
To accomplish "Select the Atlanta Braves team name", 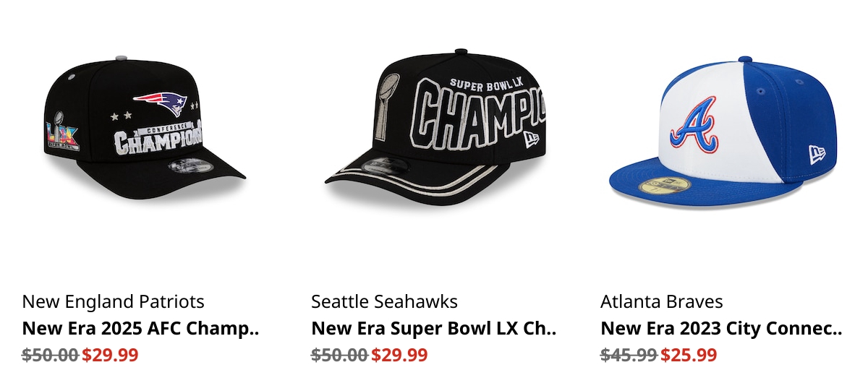I will (662, 301).
